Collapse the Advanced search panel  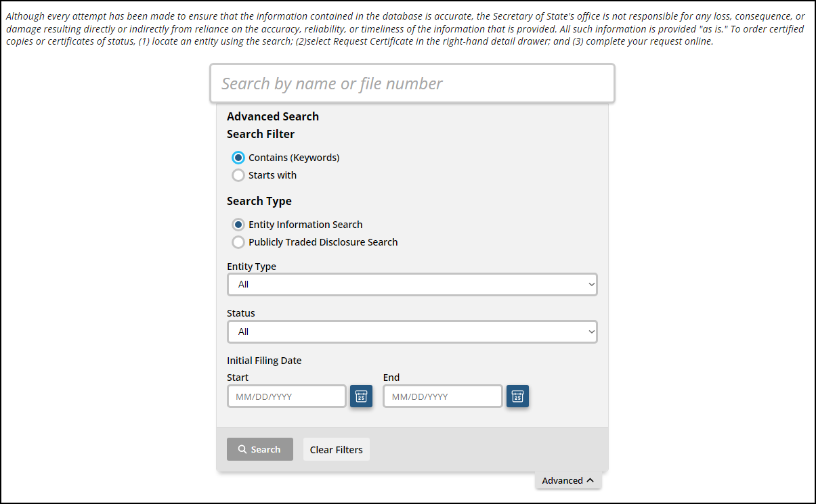point(567,480)
